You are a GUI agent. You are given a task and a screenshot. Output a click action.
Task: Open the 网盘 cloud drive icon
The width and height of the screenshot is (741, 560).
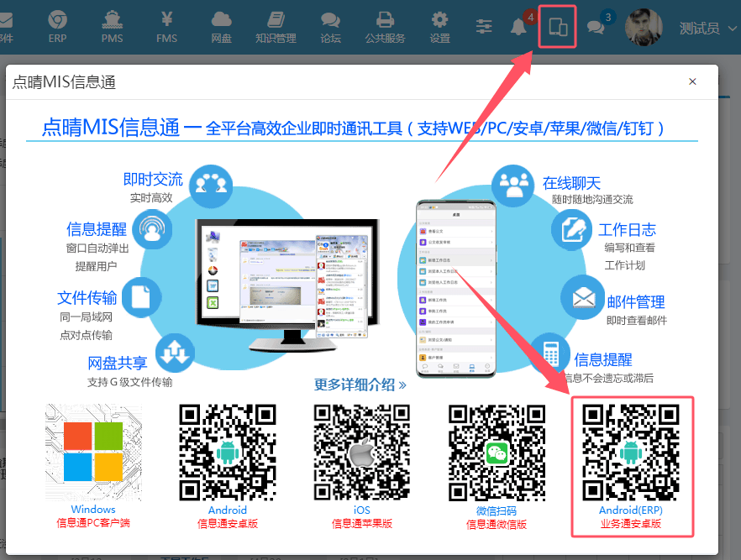221,26
